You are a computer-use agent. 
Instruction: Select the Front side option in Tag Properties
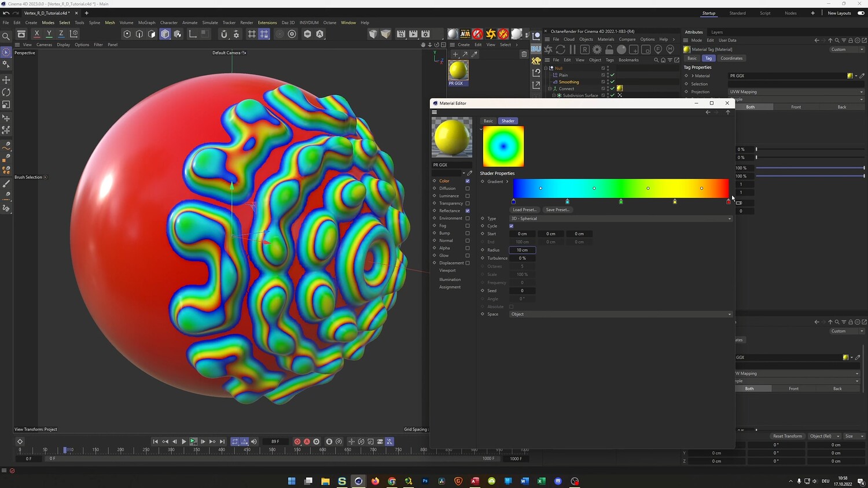pos(796,107)
